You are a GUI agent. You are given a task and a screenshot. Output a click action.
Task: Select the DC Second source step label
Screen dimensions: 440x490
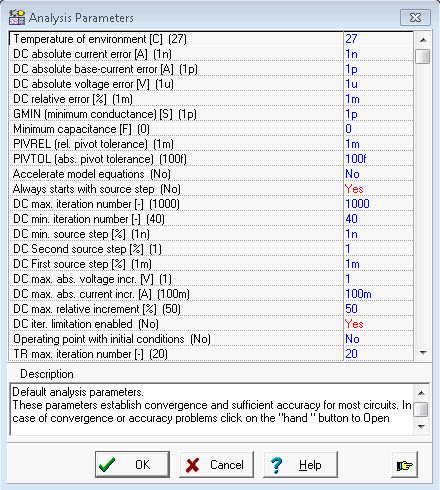click(x=87, y=249)
